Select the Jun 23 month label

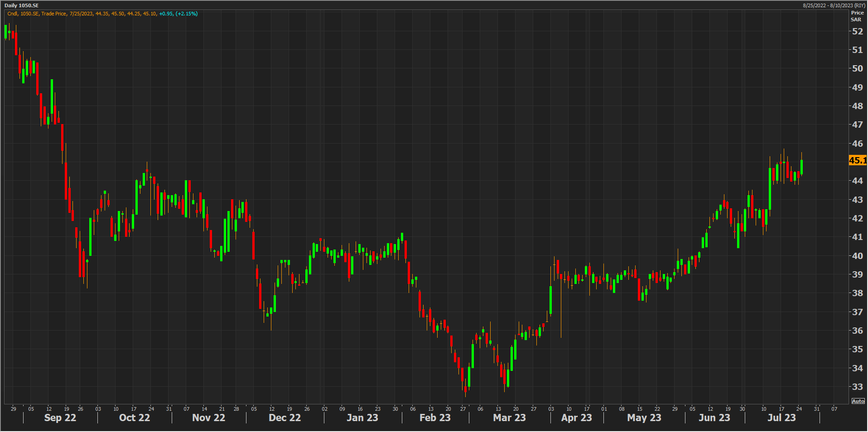coord(714,418)
